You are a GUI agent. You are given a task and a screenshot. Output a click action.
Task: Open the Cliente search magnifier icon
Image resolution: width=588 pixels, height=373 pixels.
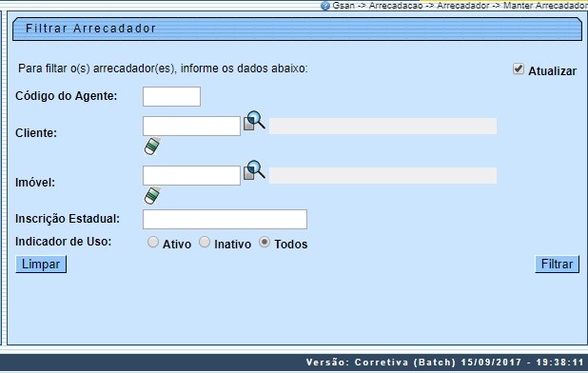coord(254,121)
